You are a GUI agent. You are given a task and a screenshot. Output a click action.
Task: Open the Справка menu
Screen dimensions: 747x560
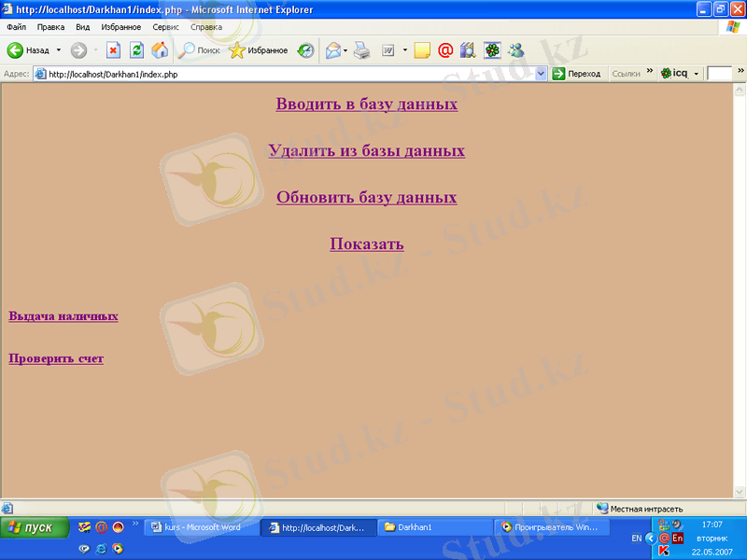[x=206, y=27]
